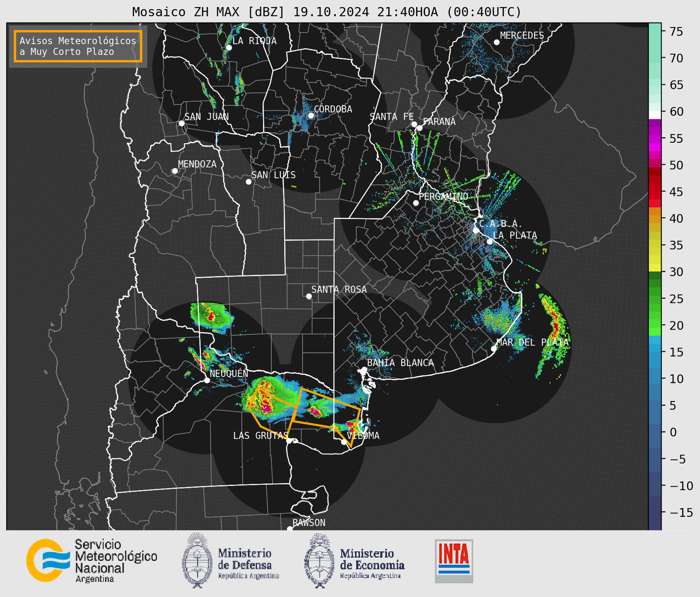
Task: Click the Avisos Meteorológicos a Muy Corto Plazo legend box
Action: [x=78, y=46]
